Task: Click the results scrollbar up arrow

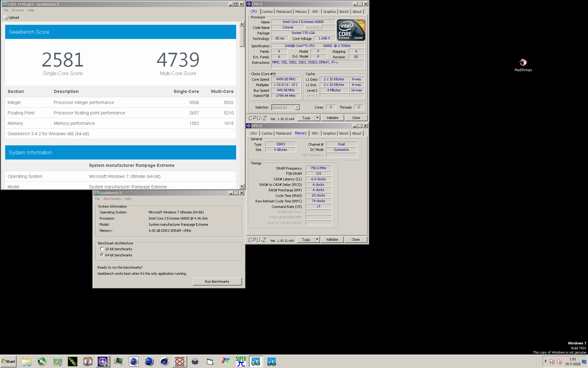Action: point(242,24)
